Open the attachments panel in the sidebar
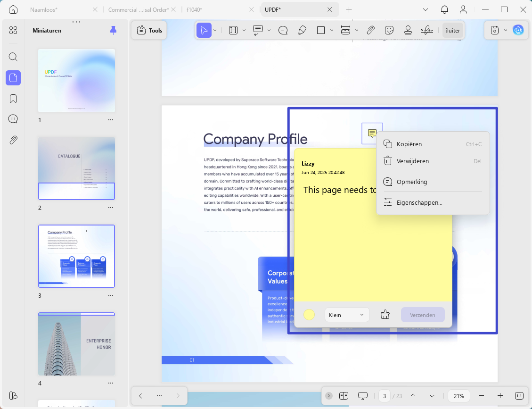 pos(13,140)
